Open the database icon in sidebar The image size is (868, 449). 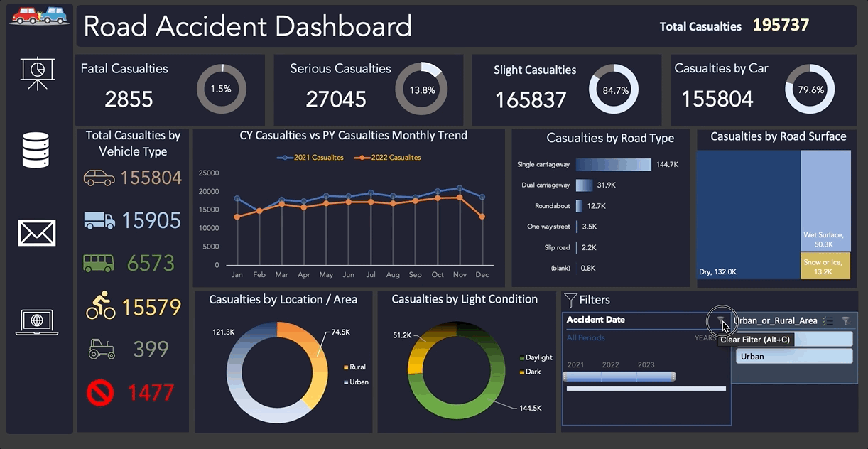click(x=36, y=150)
